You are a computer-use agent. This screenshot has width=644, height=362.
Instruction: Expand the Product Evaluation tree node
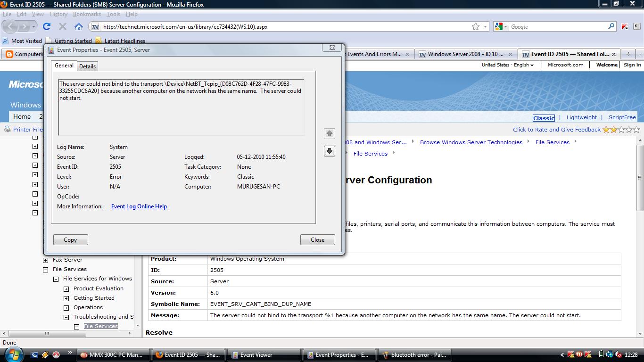coord(66,288)
